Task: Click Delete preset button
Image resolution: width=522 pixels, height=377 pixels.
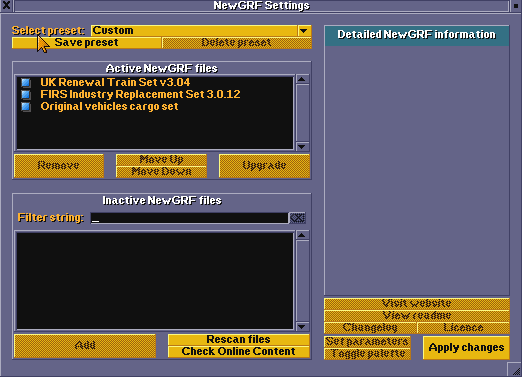Action: (x=237, y=43)
